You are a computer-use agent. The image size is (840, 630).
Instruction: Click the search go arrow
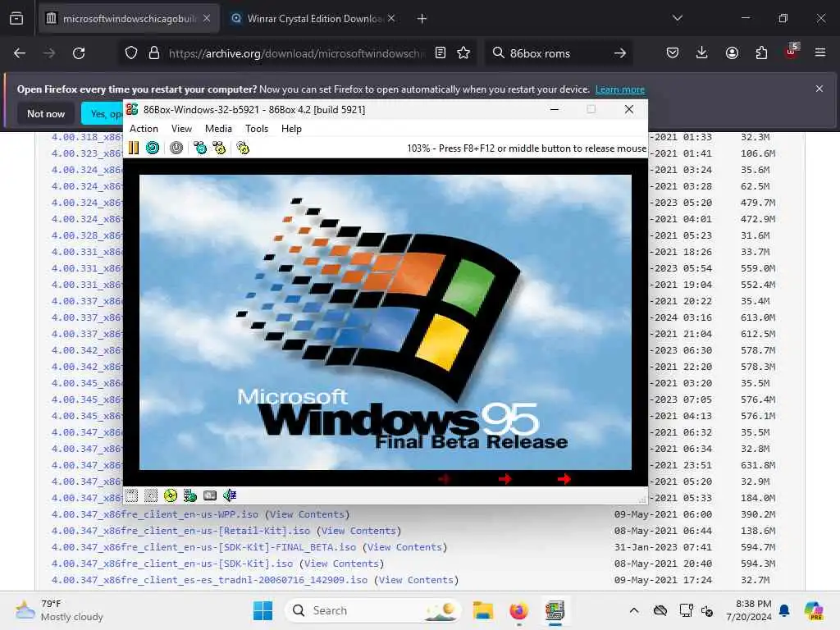pos(620,53)
